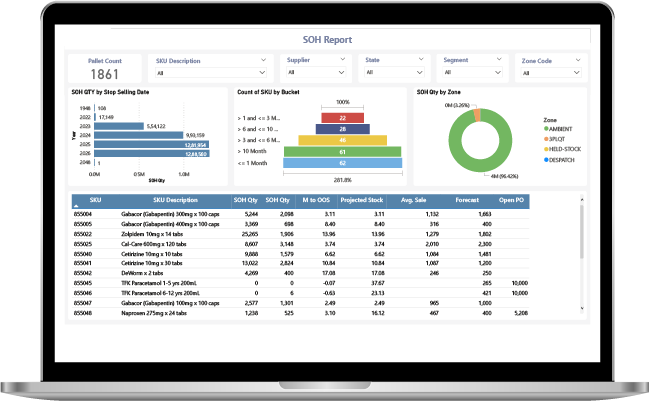Click the table vertical scrollbar thumb

pos(582,232)
